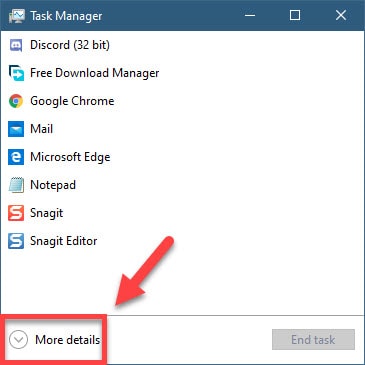The height and width of the screenshot is (365, 365).
Task: Select the "Snagit Editor" text
Action: pos(64,241)
